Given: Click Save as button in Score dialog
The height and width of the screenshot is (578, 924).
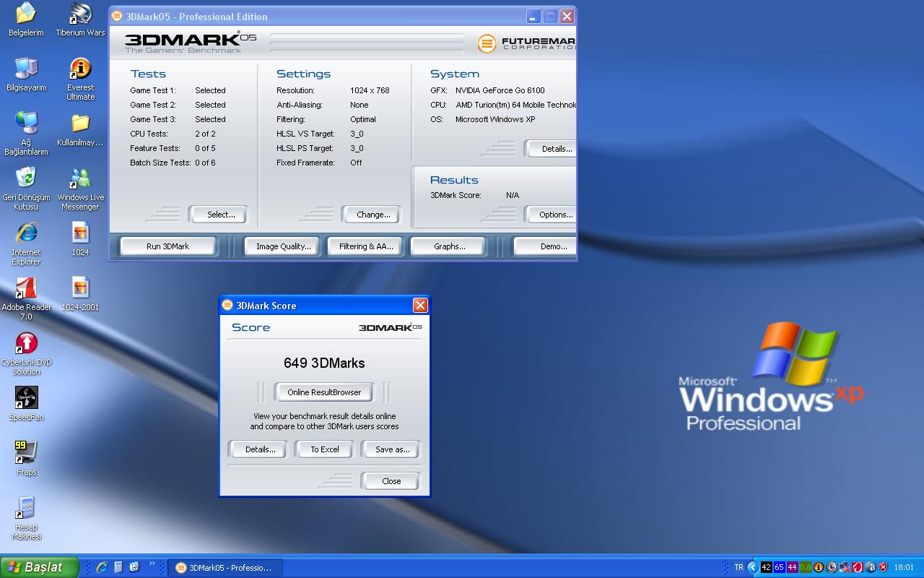Looking at the screenshot, I should click(392, 449).
